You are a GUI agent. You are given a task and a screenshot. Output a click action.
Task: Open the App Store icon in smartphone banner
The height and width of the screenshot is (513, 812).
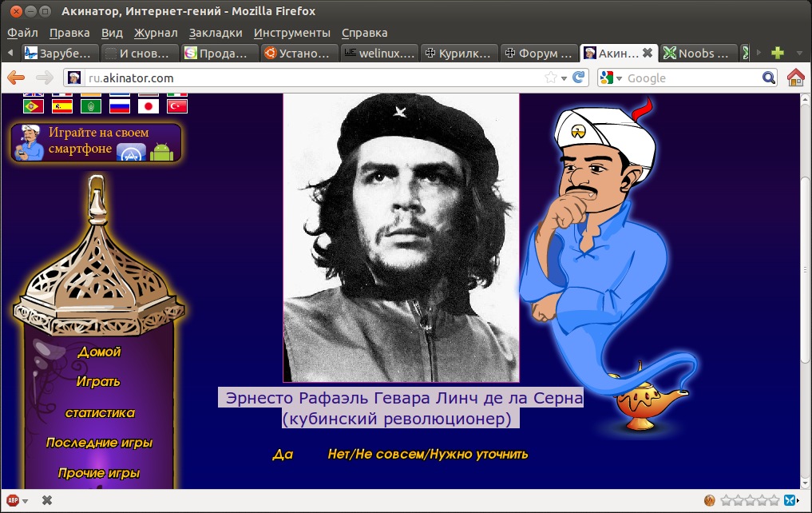(131, 153)
